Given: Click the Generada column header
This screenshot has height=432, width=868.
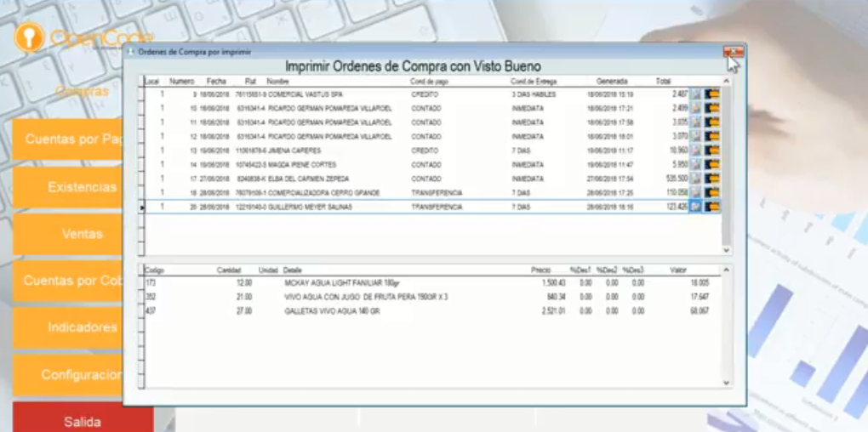Looking at the screenshot, I should pyautogui.click(x=611, y=82).
